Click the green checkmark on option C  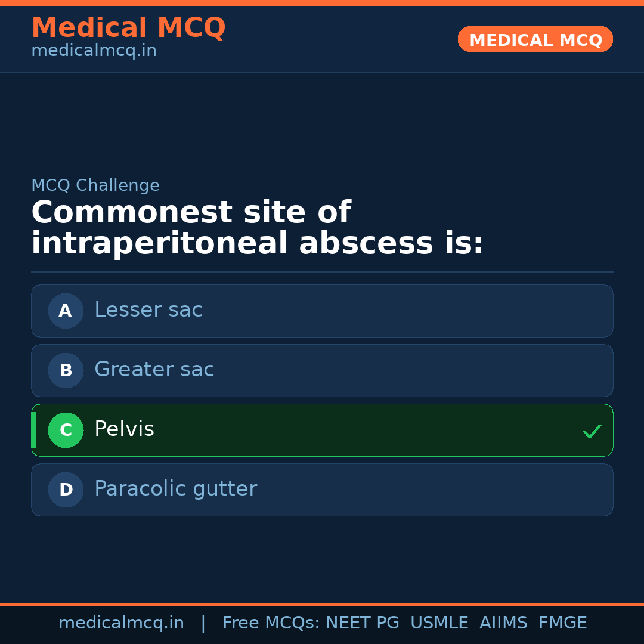(592, 431)
